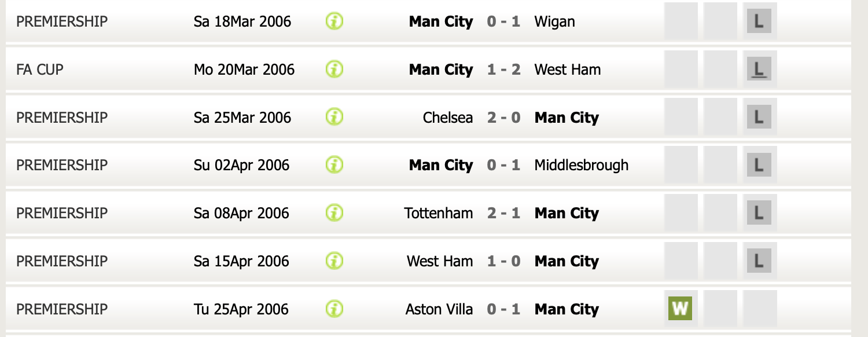This screenshot has width=868, height=337.
Task: Open Middlesbrough team link
Action: click(582, 166)
